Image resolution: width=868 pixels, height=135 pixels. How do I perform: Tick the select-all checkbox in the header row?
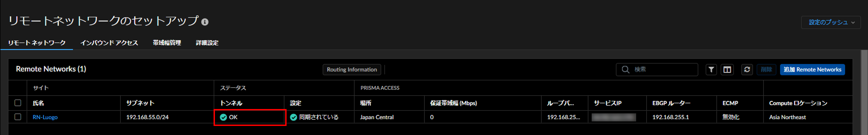point(18,103)
